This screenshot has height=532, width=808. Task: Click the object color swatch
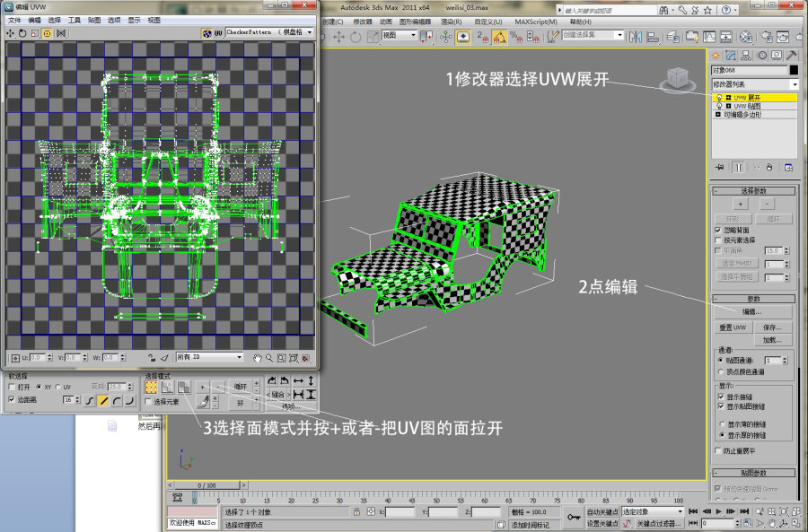tap(794, 70)
